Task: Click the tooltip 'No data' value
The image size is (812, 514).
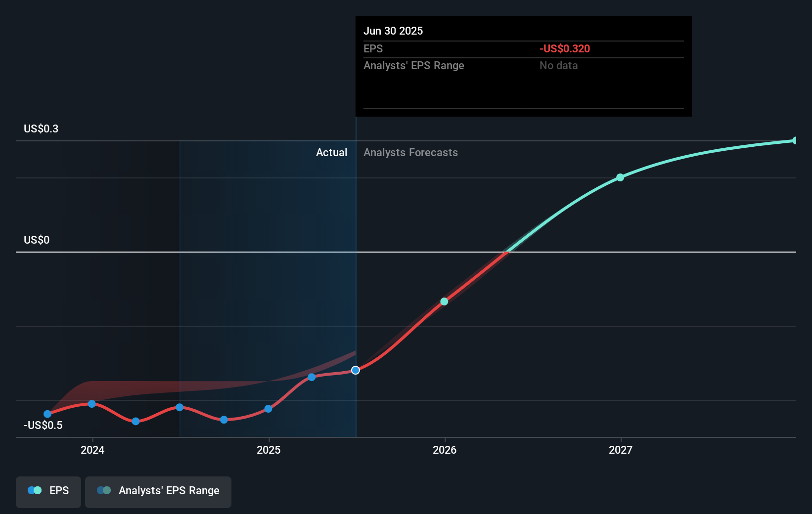Action: click(558, 65)
